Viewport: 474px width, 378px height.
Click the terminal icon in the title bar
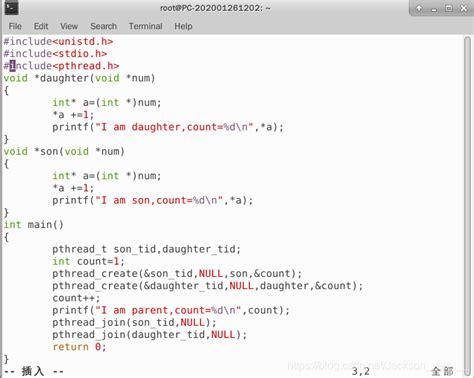tap(11, 8)
